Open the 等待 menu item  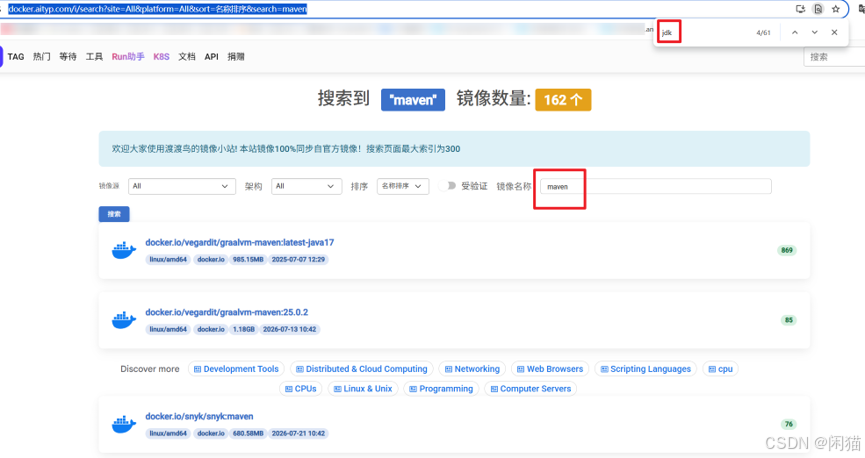pos(68,57)
